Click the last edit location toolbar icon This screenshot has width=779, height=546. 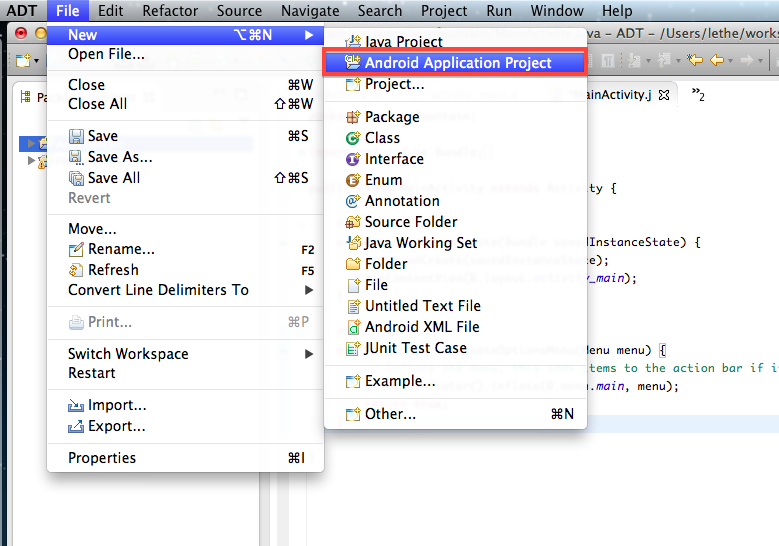click(695, 60)
